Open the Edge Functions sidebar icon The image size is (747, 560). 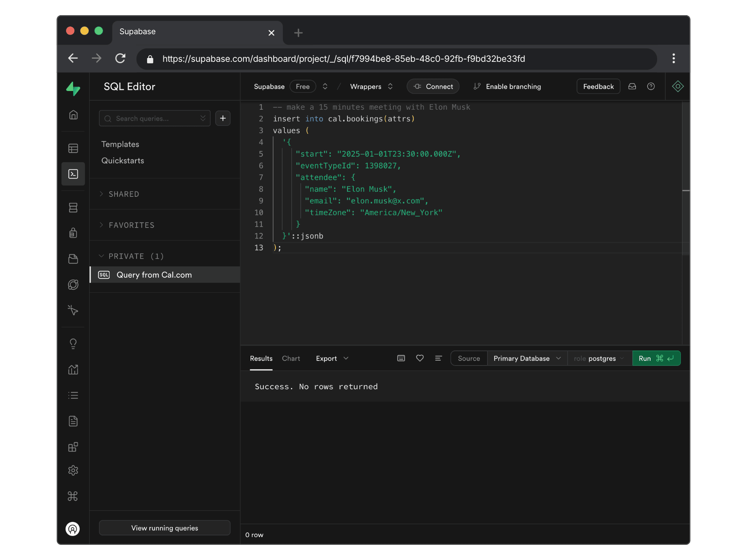tap(73, 285)
